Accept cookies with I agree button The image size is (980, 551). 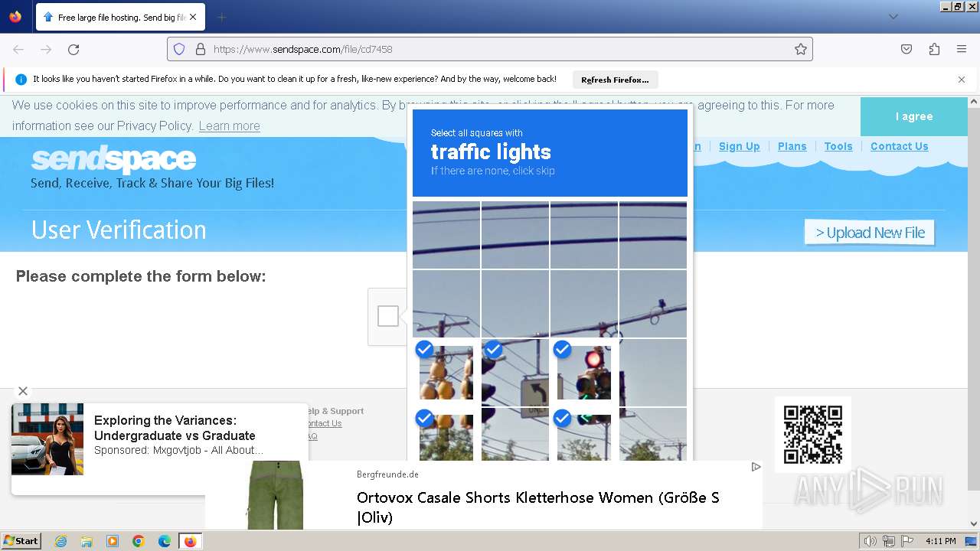click(914, 116)
